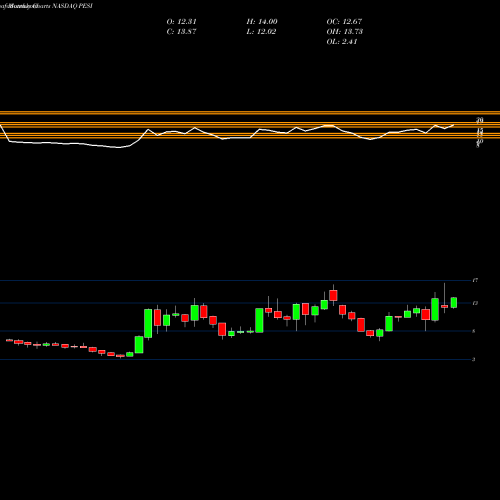The height and width of the screenshot is (500, 500).
Task: Select the close value C: 13.87
Action: 181,32
